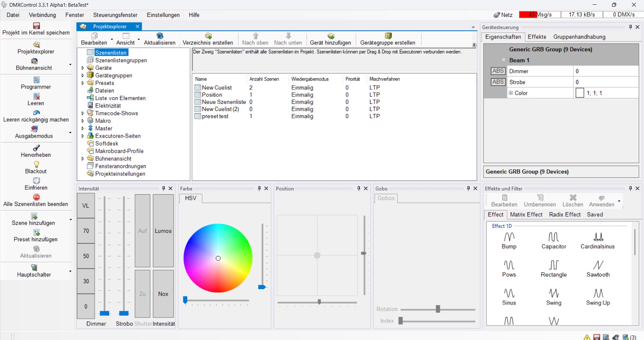Toggle the ABS button next to Dimmer
644x340 pixels.
click(x=498, y=71)
